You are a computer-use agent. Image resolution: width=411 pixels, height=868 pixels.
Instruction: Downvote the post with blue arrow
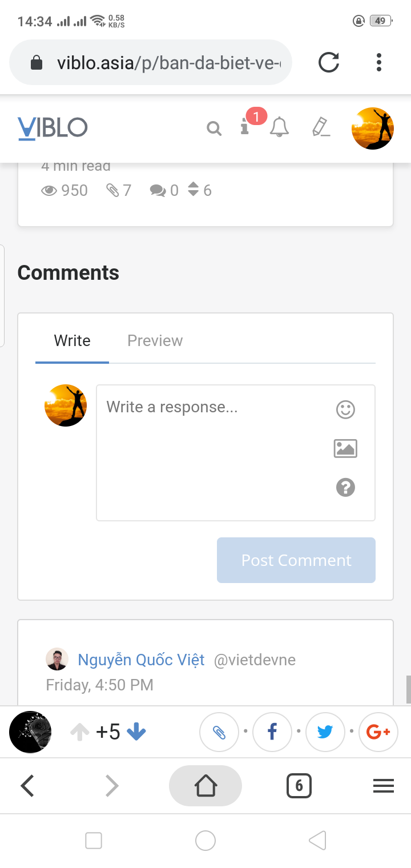135,732
